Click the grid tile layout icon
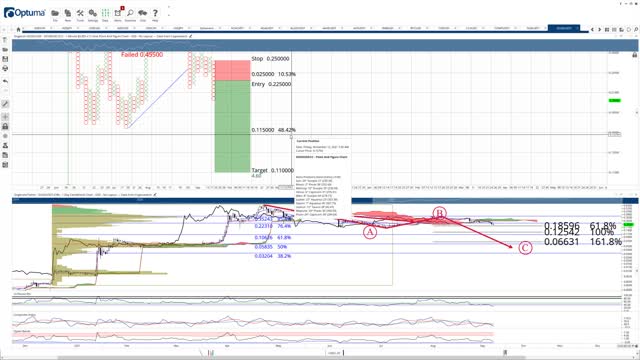This screenshot has height=360, width=640. click(607, 29)
